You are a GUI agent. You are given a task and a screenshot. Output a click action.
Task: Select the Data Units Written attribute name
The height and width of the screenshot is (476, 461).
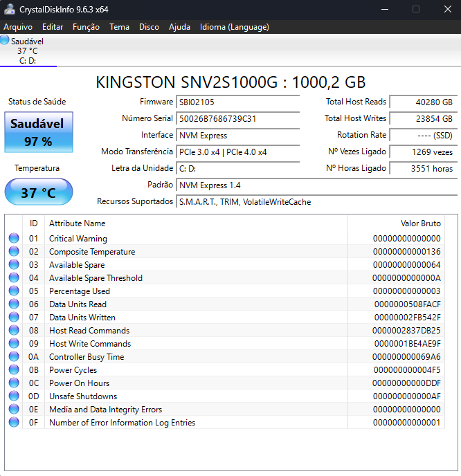click(82, 318)
